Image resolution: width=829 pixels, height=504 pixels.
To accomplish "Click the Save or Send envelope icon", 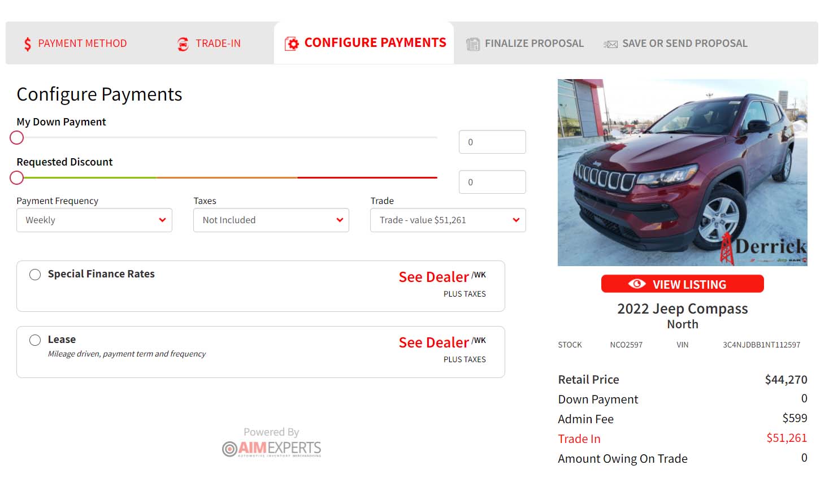I will [610, 44].
